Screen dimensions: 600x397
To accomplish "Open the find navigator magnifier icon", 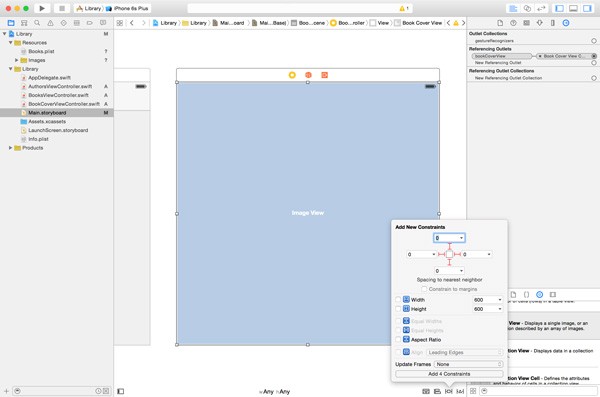I will click(37, 23).
